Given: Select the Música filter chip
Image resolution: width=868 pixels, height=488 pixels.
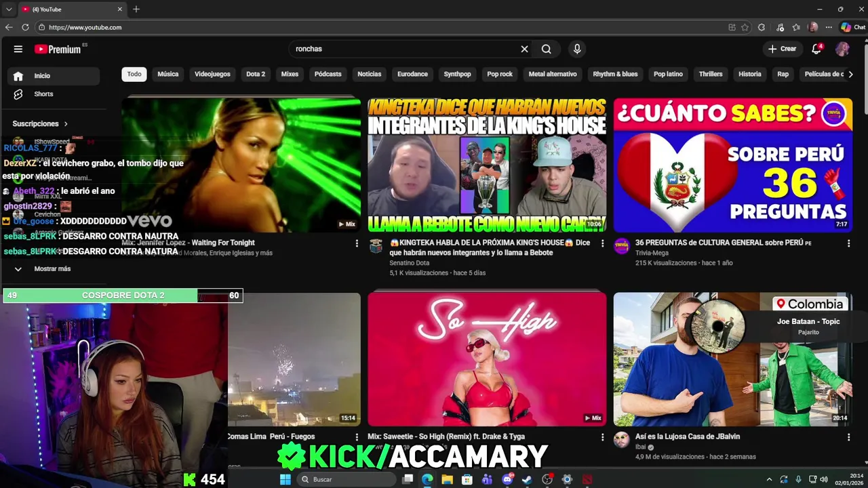Looking at the screenshot, I should pos(168,74).
